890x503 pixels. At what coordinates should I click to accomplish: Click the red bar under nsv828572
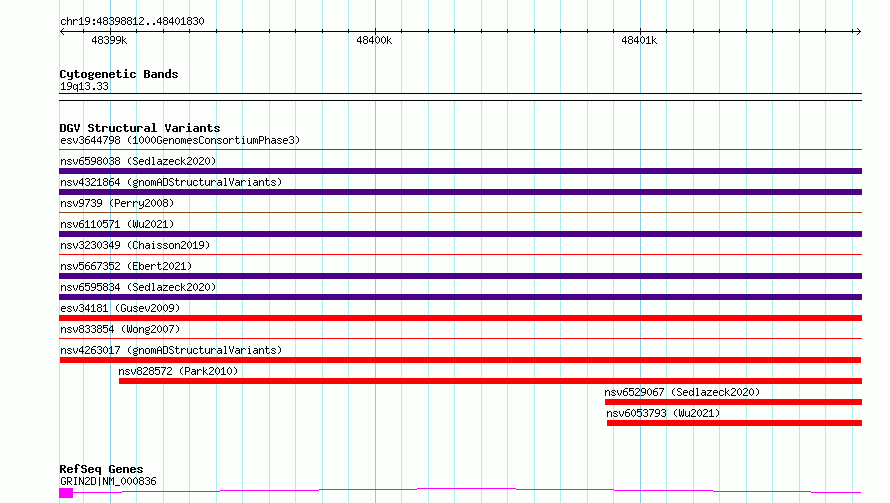(490, 381)
